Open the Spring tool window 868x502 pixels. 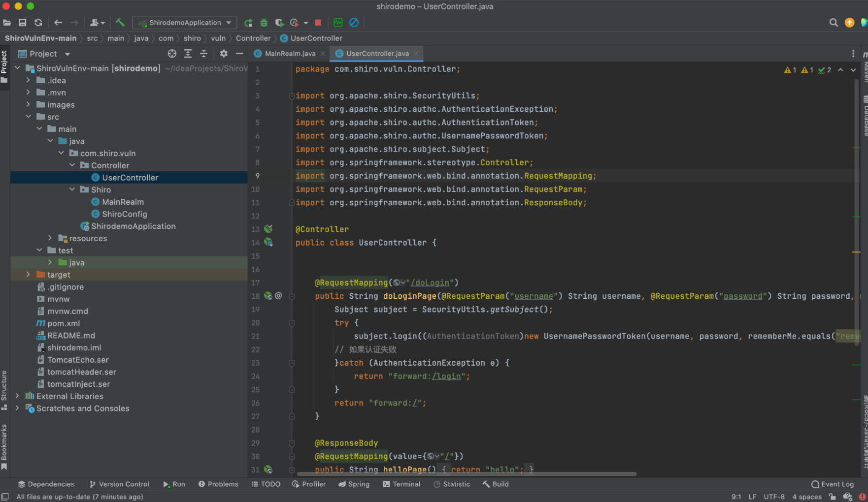[354, 484]
